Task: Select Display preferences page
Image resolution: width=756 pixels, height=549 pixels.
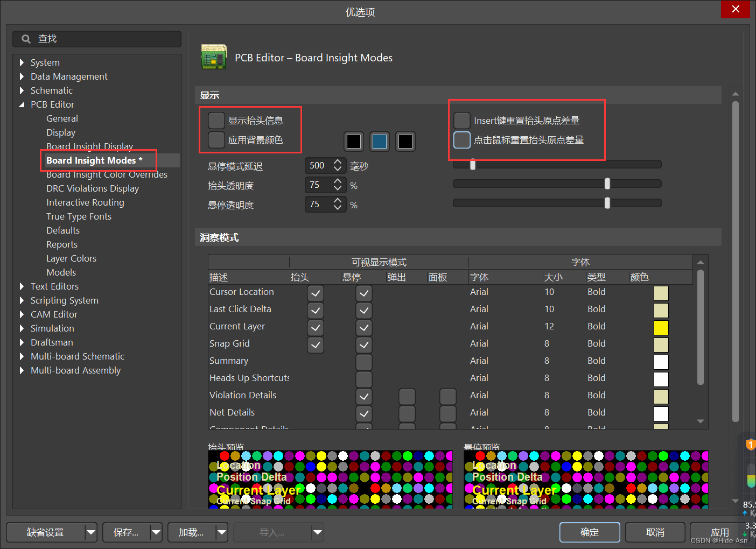Action: click(61, 132)
